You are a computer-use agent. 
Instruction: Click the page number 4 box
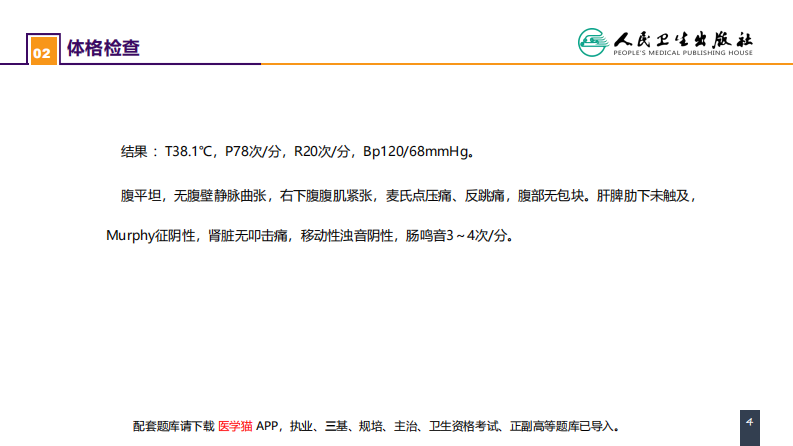click(x=750, y=428)
